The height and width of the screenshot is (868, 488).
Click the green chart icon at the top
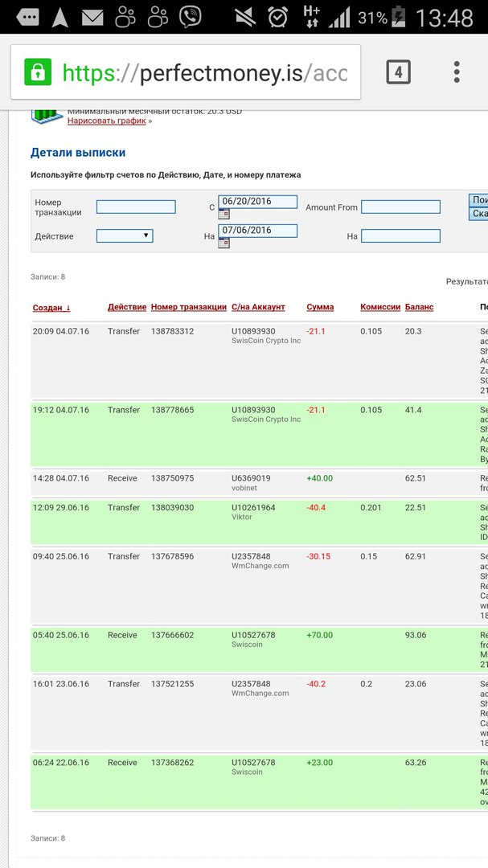47,114
